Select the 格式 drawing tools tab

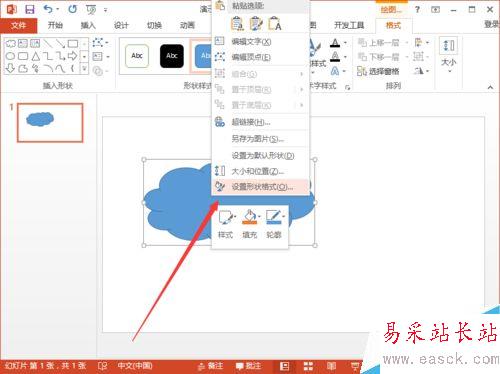tap(393, 25)
